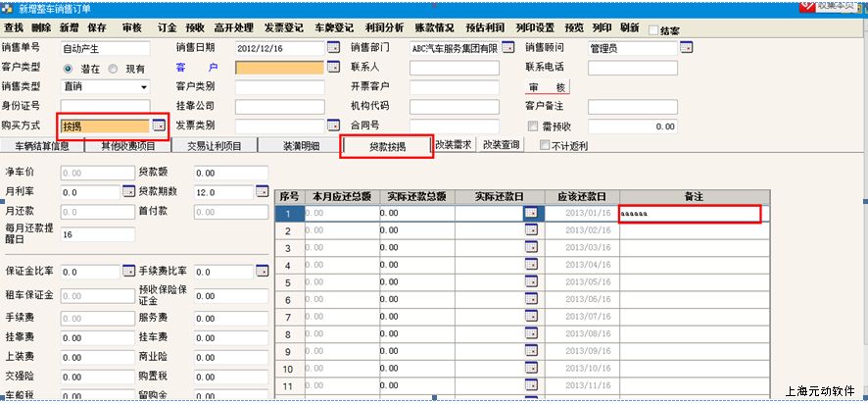Open the 销售日期 calendar picker

pos(333,48)
